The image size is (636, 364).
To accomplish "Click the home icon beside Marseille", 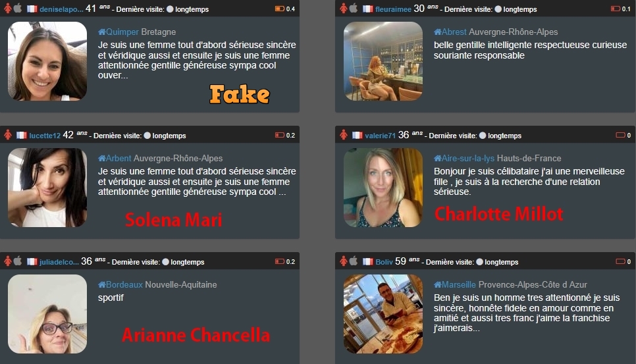I will (x=438, y=284).
